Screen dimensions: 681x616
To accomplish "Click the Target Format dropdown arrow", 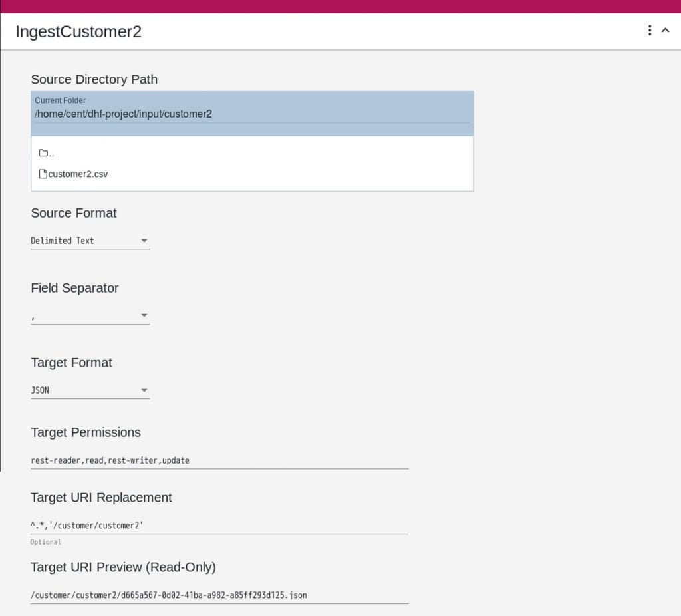I will 144,390.
